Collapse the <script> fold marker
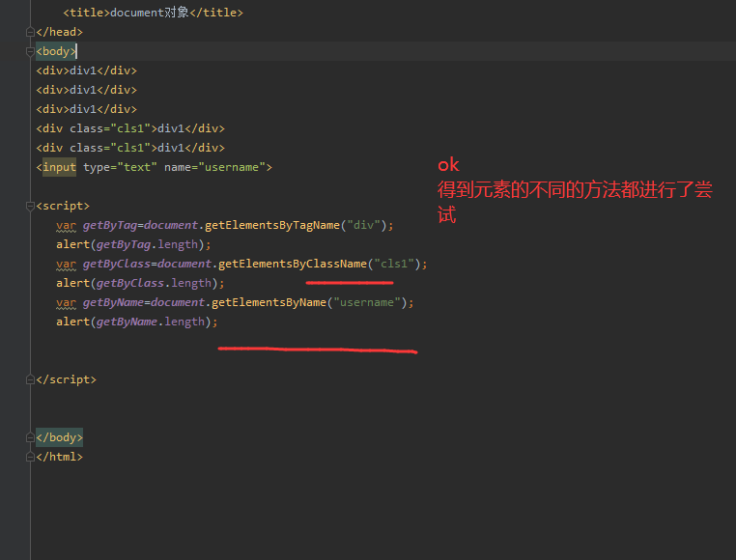 pyautogui.click(x=30, y=206)
